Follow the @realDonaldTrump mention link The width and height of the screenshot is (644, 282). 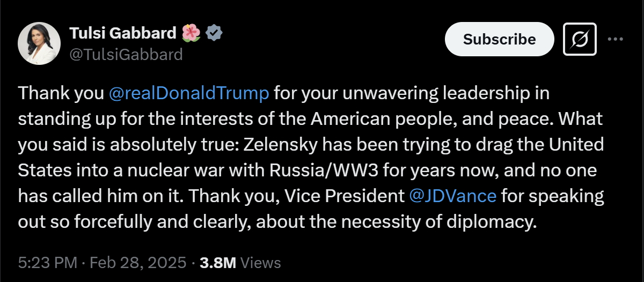coord(188,93)
